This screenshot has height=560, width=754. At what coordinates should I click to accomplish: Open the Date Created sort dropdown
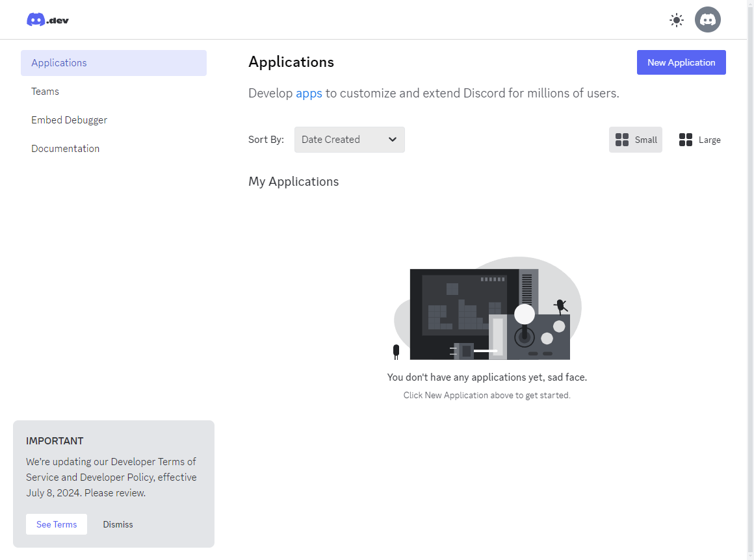point(350,140)
